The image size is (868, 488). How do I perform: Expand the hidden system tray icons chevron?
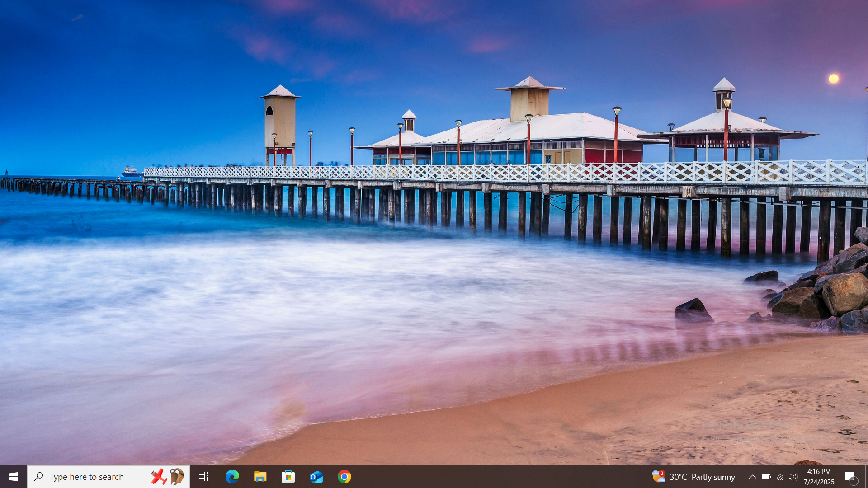tap(752, 477)
